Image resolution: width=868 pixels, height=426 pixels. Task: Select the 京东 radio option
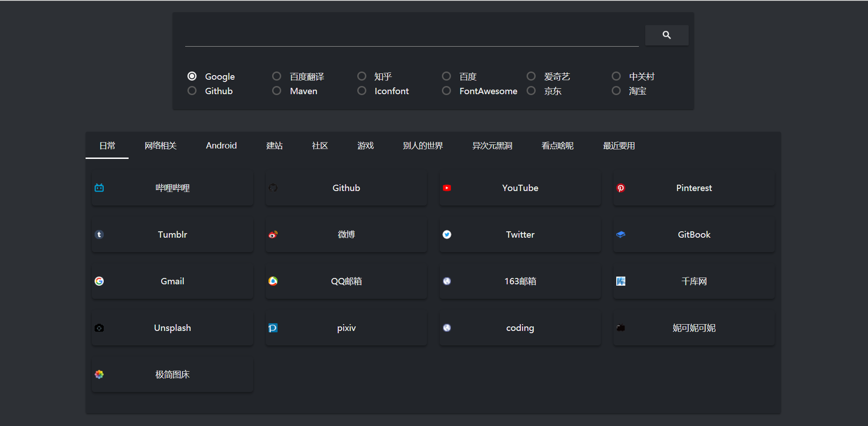(x=531, y=91)
